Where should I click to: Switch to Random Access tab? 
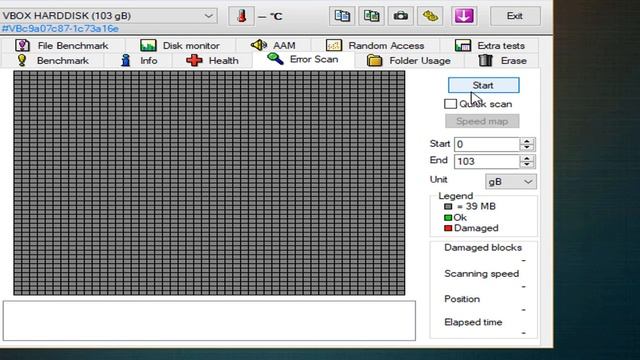[x=376, y=45]
